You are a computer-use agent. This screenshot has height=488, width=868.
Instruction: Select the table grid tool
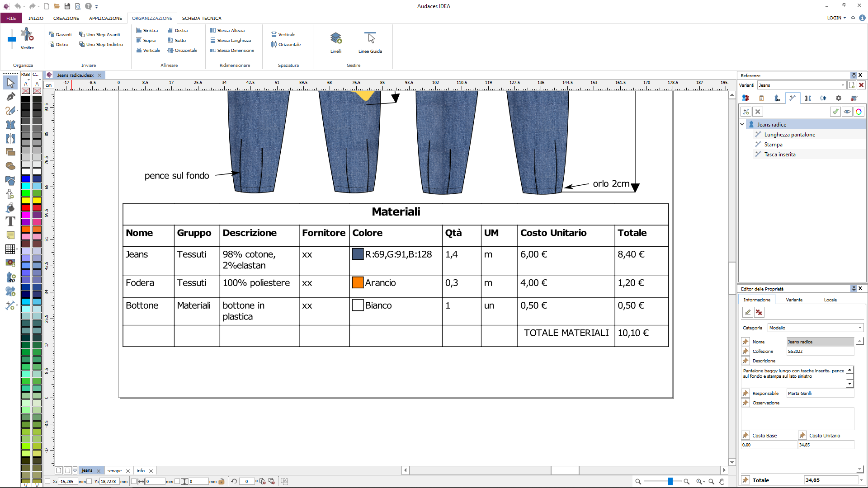[10, 249]
